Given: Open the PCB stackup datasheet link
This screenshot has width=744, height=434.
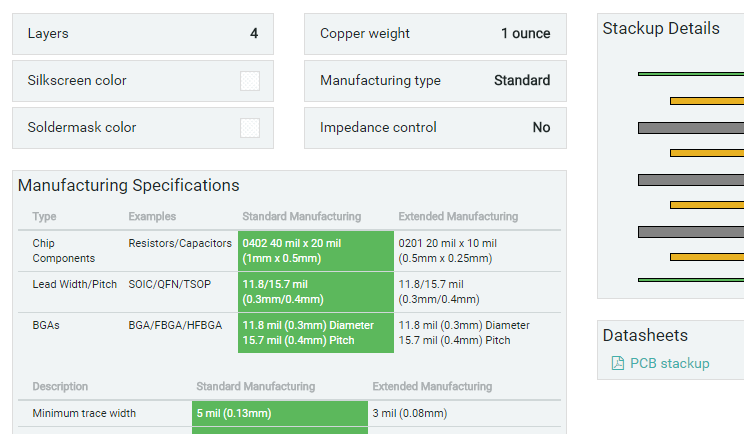Looking at the screenshot, I should point(669,363).
